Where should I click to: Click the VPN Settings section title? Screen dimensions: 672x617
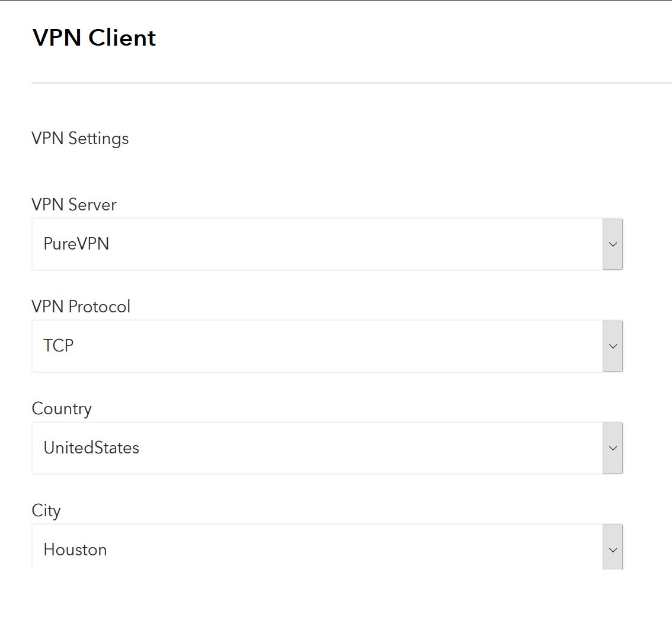tap(80, 139)
